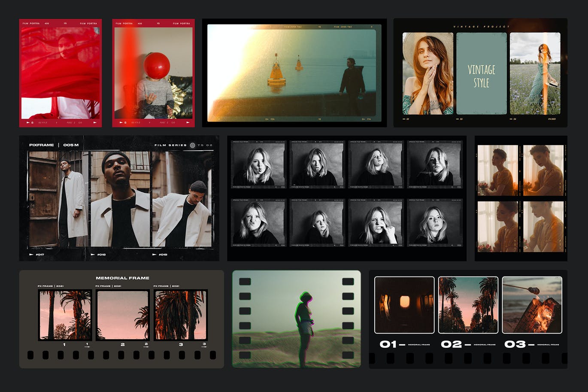Image resolution: width=588 pixels, height=392 pixels.
Task: Select the woman in straw hat photo
Action: coord(428,74)
